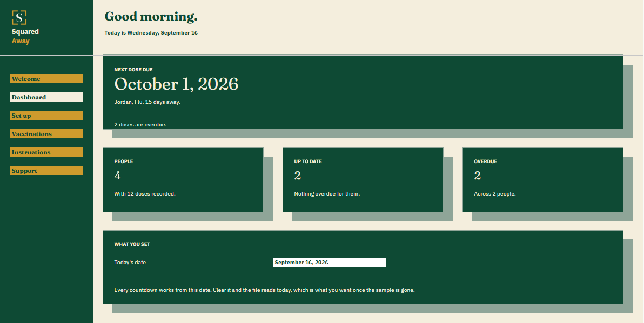Click the 'Every countdown works from this date' note
Image resolution: width=644 pixels, height=323 pixels.
[265, 290]
